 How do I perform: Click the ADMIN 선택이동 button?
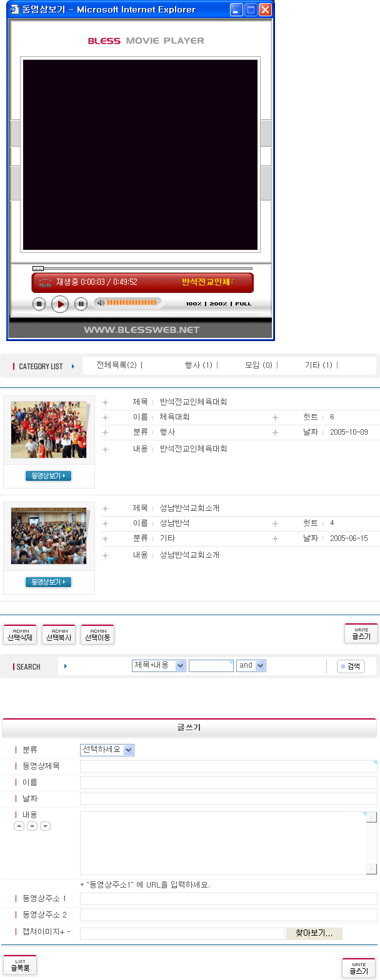click(97, 635)
